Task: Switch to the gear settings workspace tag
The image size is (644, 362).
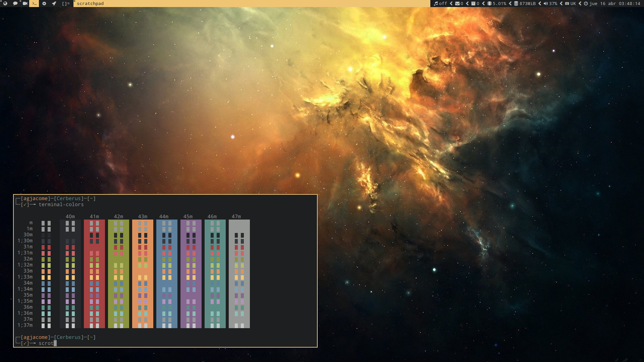Action: (44, 3)
